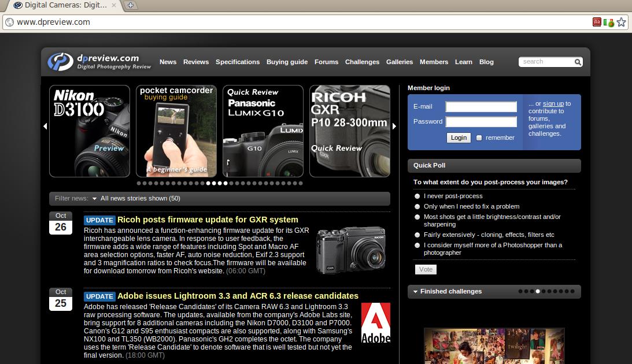Image resolution: width=632 pixels, height=364 pixels.
Task: Open the Members menu
Action: 434,62
